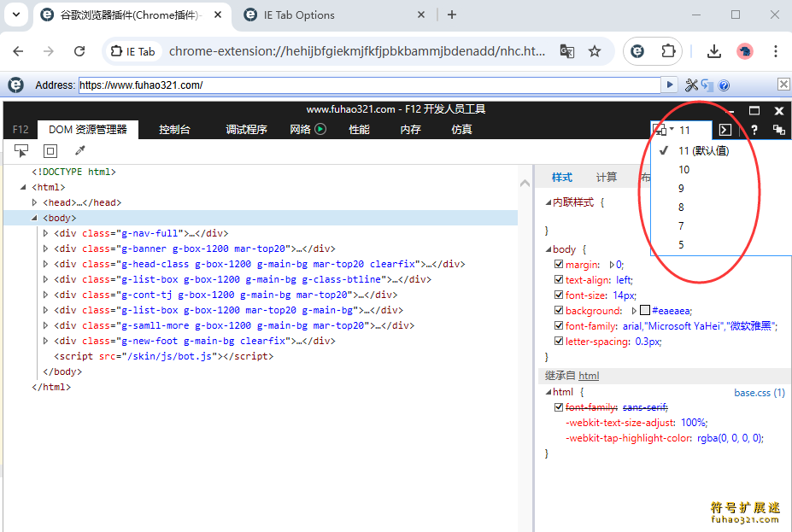Click the Chrome omnibox extension URL
The height and width of the screenshot is (532, 792).
pyautogui.click(x=357, y=51)
